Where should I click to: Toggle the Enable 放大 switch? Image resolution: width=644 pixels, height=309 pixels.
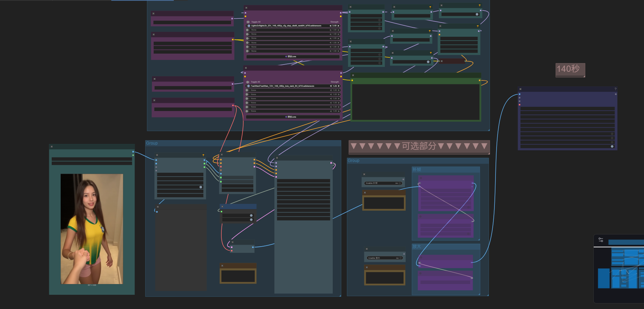point(400,258)
